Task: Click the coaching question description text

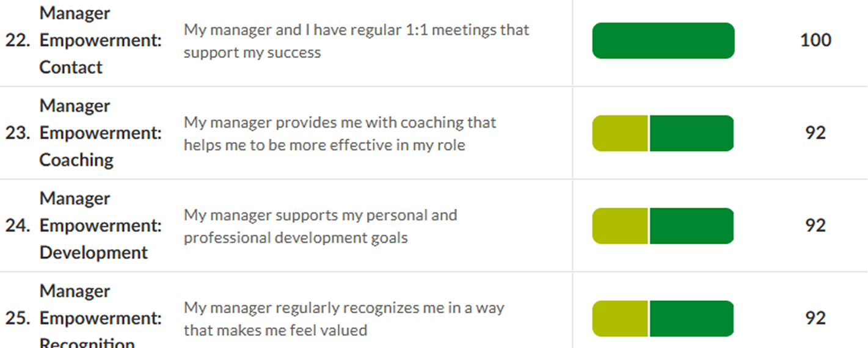Action: tap(340, 134)
